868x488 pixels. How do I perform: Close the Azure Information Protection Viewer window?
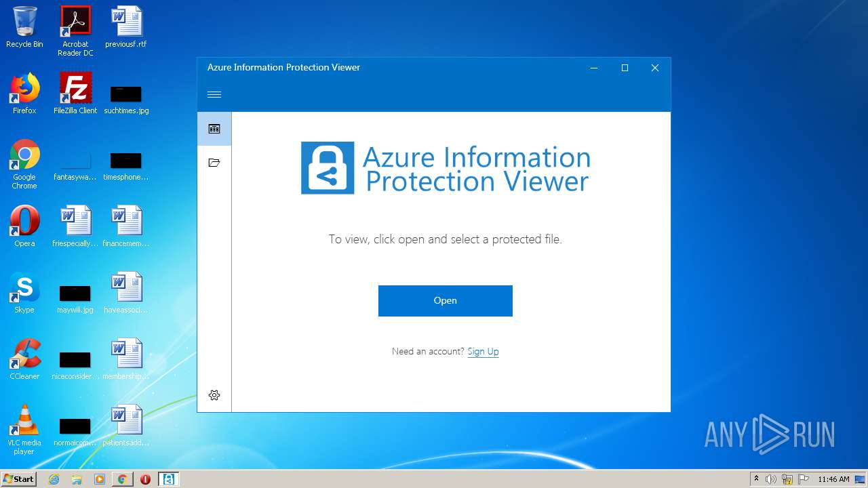pyautogui.click(x=655, y=68)
